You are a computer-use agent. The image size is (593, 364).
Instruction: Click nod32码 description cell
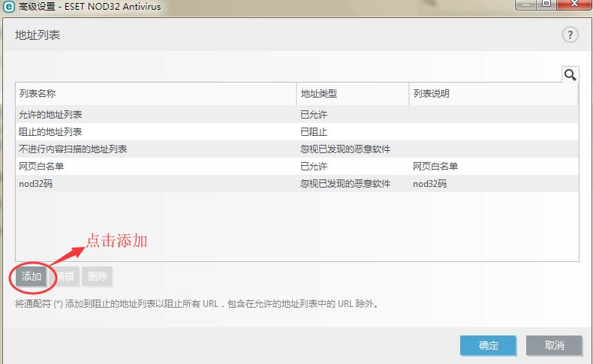click(429, 184)
